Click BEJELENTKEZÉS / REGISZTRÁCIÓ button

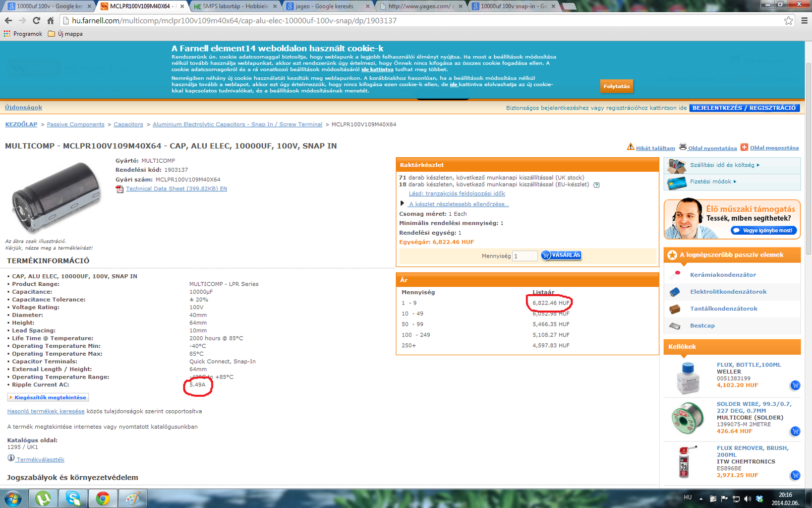(744, 108)
